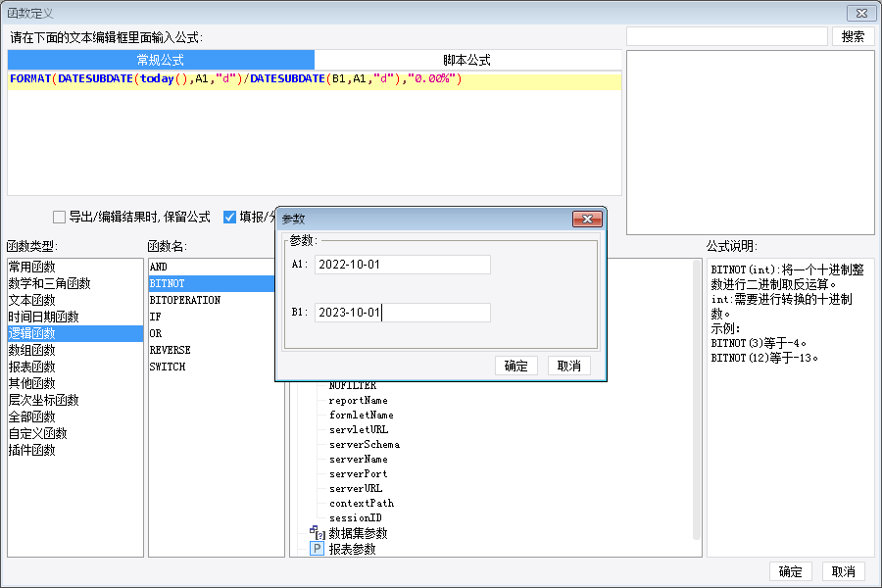Select 数组函数 function type
Image resolution: width=882 pixels, height=588 pixels.
click(x=74, y=350)
